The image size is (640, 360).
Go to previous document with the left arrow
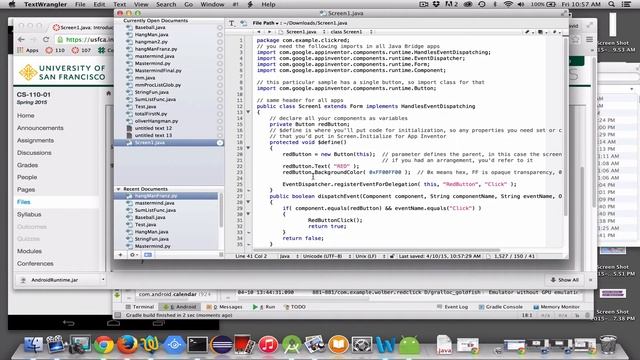click(258, 32)
